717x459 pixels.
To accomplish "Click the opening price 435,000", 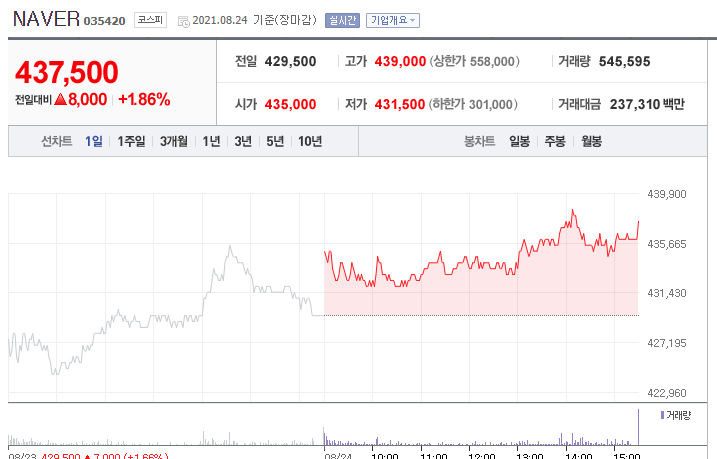I will [290, 104].
